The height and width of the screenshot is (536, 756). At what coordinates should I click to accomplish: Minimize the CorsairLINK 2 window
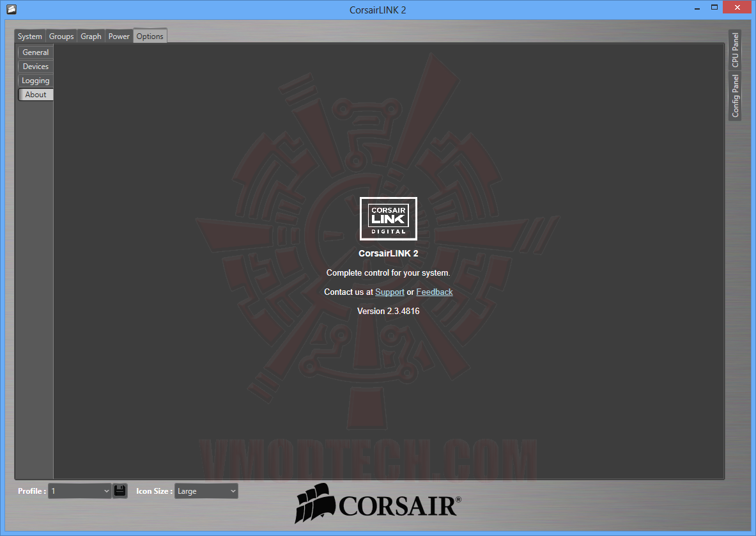(x=697, y=8)
